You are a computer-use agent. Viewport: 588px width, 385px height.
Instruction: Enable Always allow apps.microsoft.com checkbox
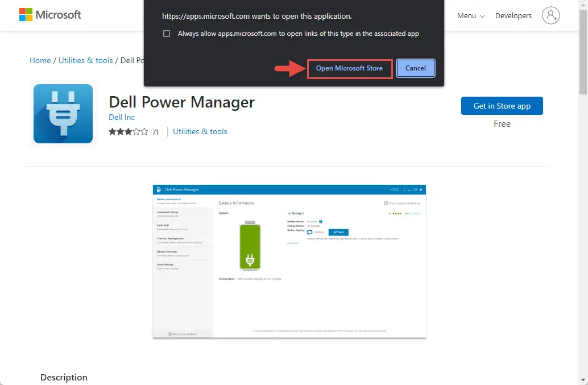pyautogui.click(x=167, y=34)
